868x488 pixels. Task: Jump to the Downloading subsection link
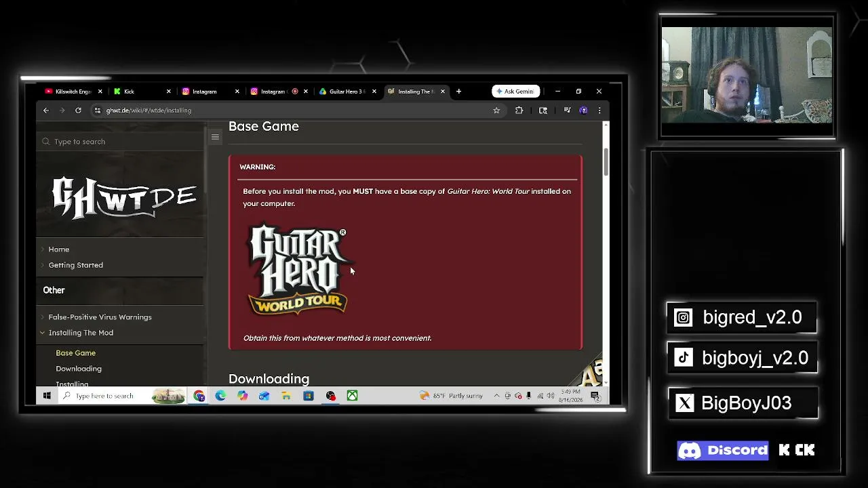[x=79, y=369]
